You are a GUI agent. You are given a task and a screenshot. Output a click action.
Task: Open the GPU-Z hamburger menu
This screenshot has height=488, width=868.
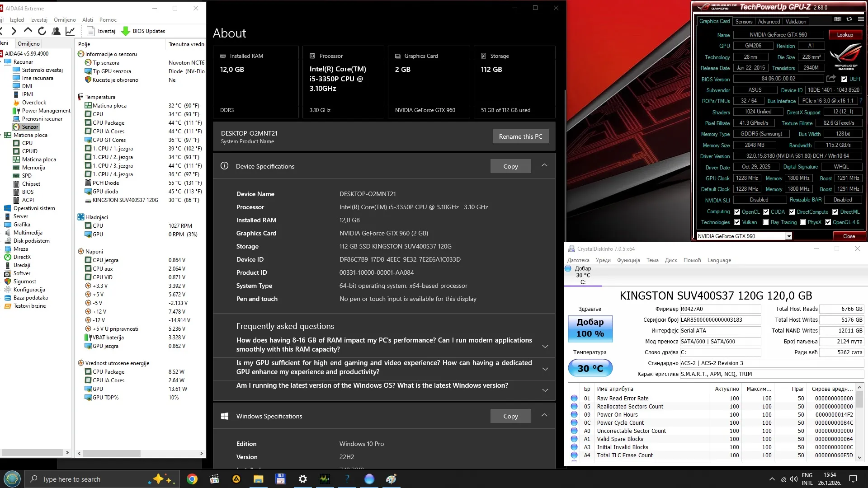pos(861,19)
